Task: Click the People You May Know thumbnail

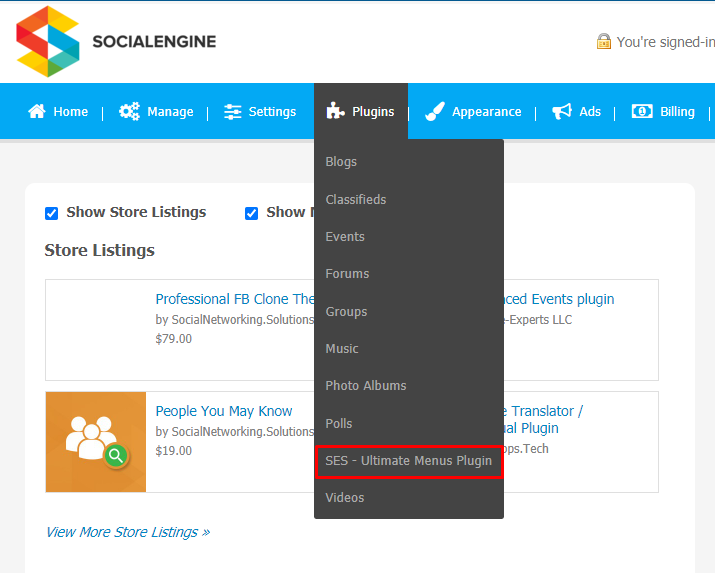Action: tap(96, 442)
